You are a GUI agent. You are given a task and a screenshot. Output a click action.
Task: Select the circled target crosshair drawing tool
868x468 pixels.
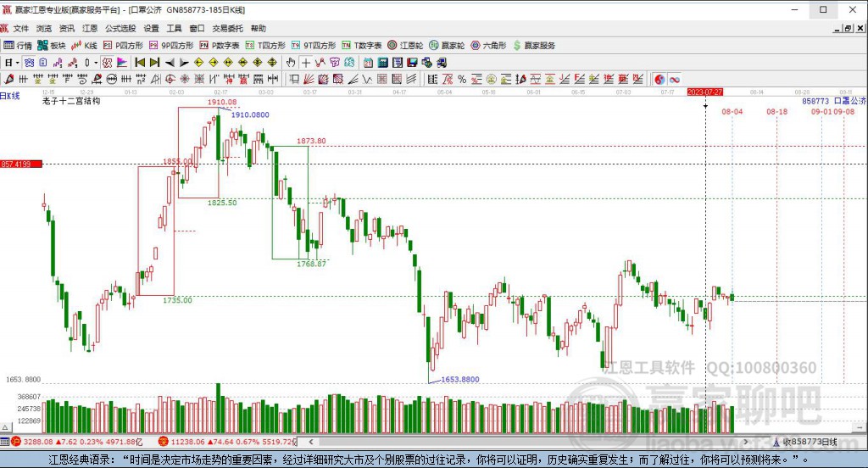170,79
